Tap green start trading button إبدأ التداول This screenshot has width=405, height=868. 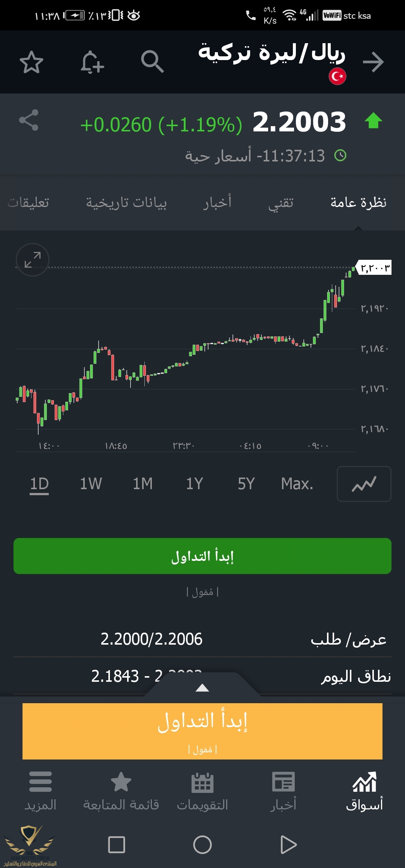click(x=202, y=556)
